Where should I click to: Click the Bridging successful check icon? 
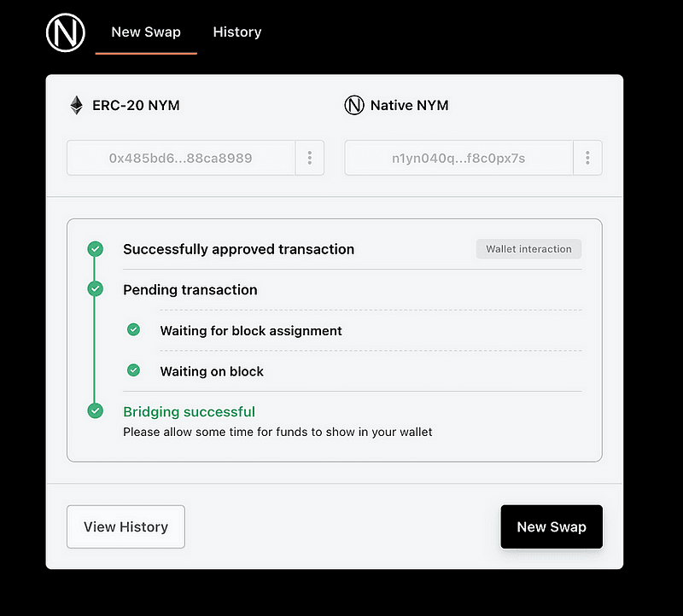95,411
